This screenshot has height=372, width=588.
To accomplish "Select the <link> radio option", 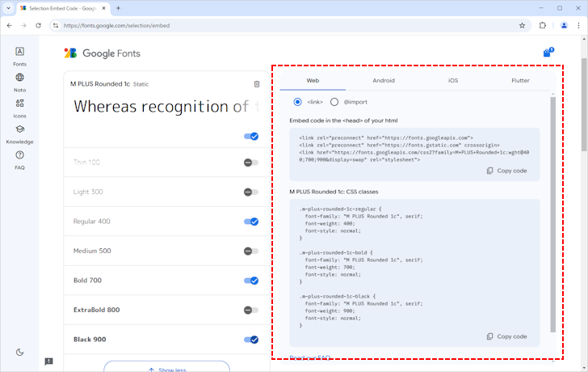I will [297, 102].
